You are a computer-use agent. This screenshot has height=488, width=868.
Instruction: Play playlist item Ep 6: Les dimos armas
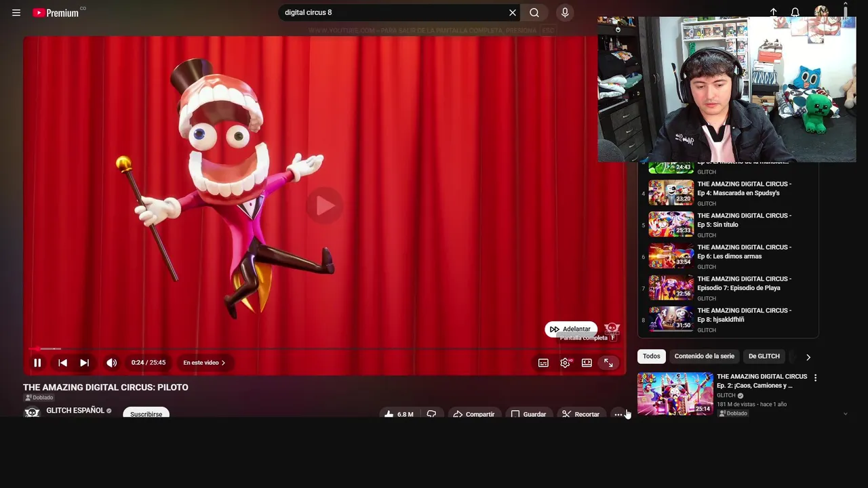(744, 251)
